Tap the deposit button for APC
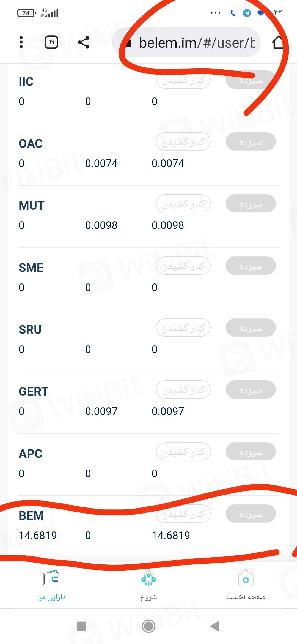Image resolution: width=297 pixels, height=644 pixels. click(251, 452)
